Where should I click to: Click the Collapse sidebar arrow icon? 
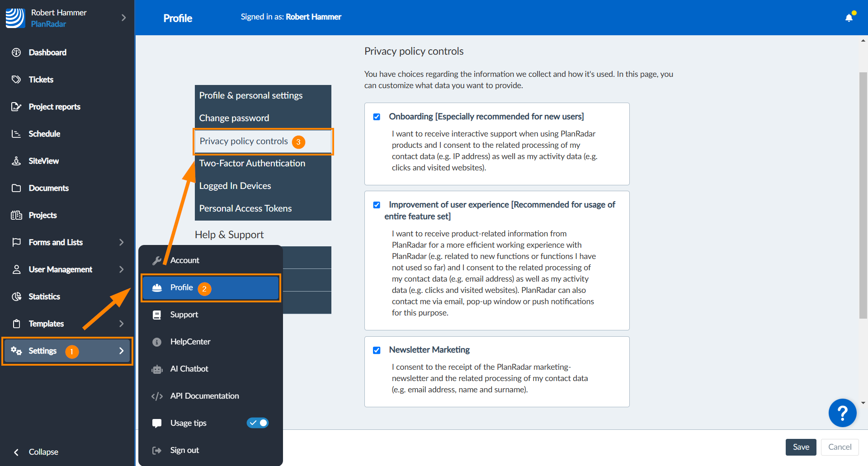tap(16, 452)
